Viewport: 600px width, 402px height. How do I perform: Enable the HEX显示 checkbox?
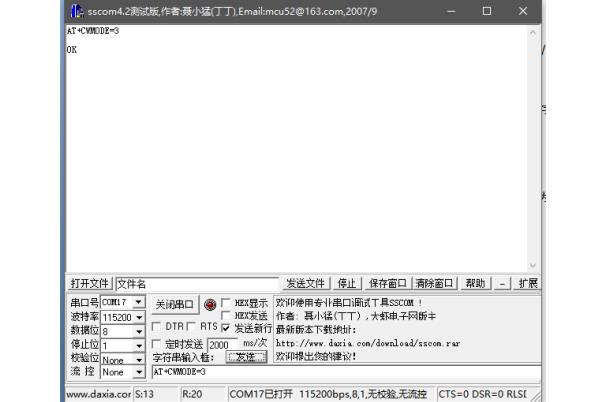click(x=227, y=302)
